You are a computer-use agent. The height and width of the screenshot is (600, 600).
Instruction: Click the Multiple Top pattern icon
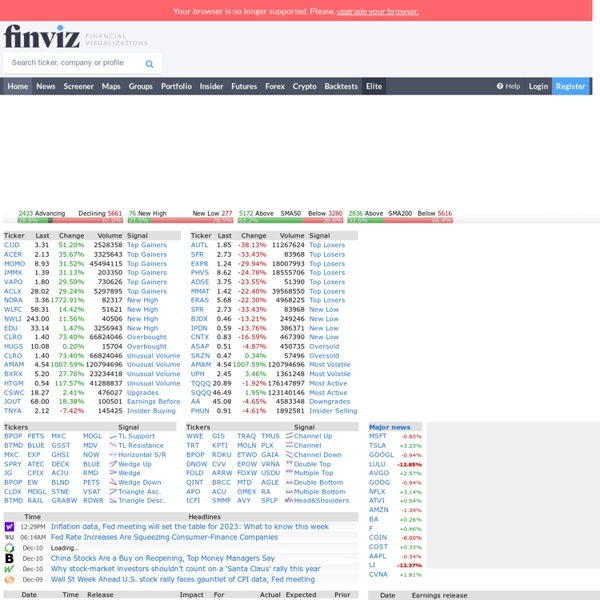coord(289,473)
